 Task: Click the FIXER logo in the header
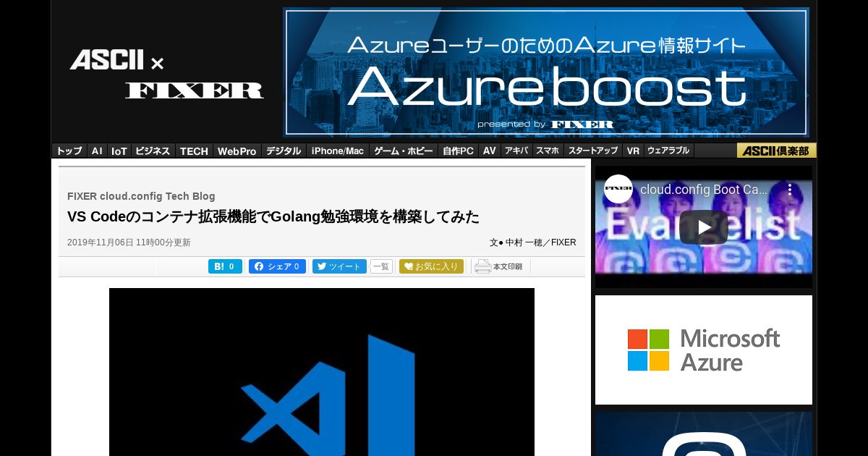[x=194, y=90]
